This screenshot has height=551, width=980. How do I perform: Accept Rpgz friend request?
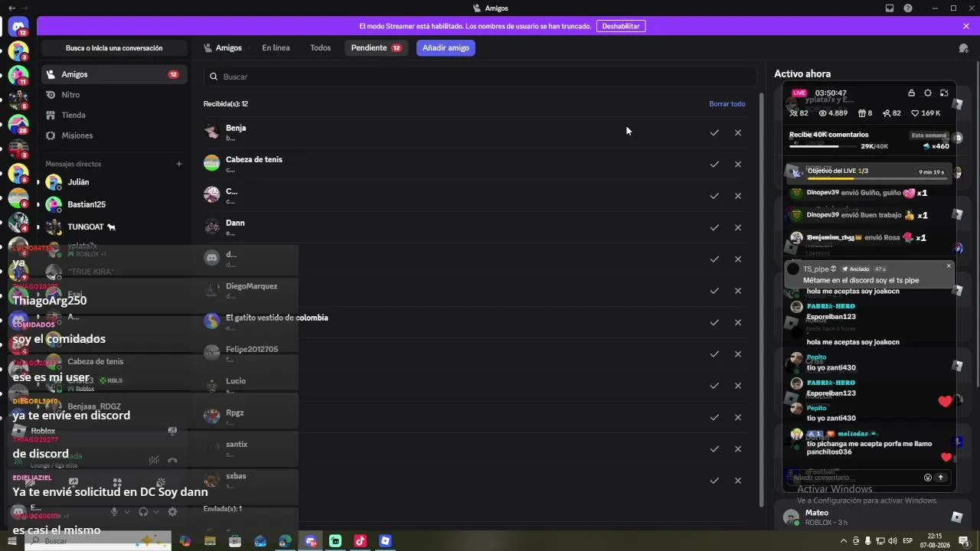tap(714, 418)
